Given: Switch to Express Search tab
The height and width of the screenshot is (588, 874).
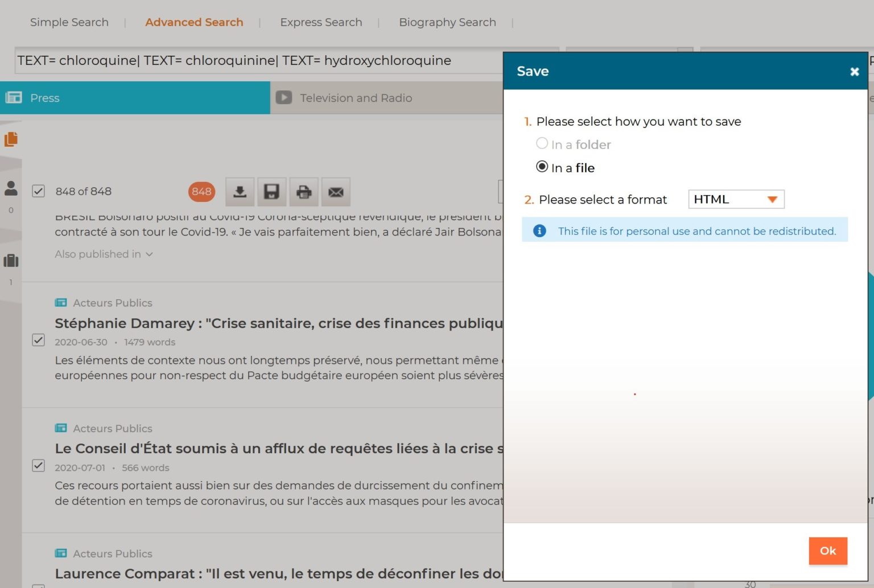Looking at the screenshot, I should (x=321, y=22).
